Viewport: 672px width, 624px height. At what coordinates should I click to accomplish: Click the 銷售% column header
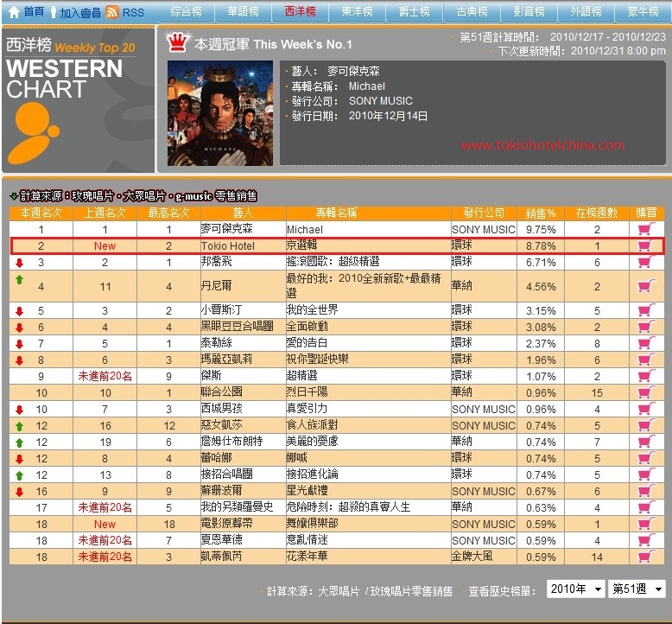tap(541, 213)
